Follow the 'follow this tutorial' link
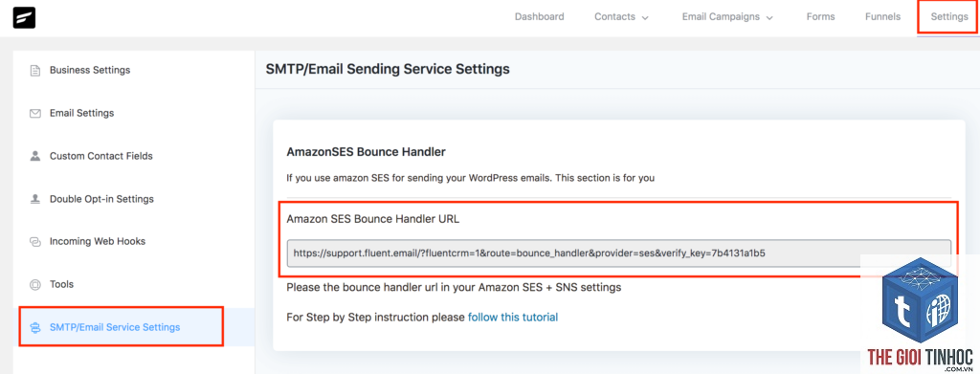Image resolution: width=980 pixels, height=374 pixels. tap(513, 318)
